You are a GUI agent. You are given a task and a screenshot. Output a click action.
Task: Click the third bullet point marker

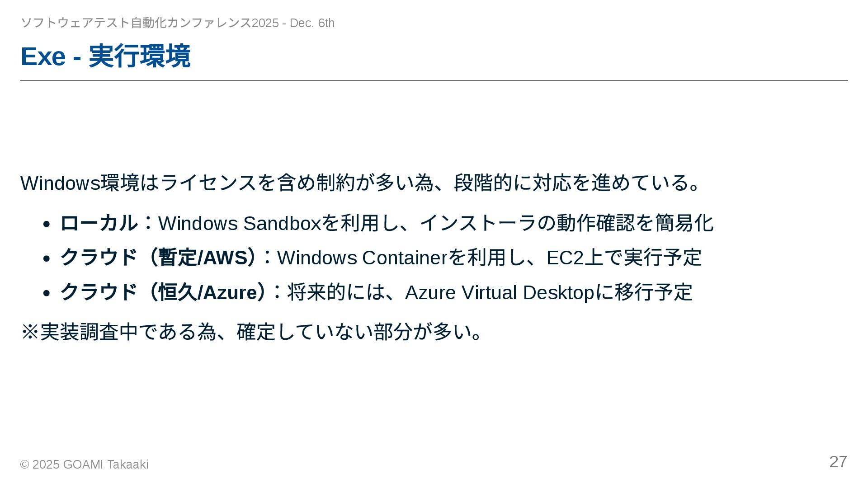coord(46,293)
